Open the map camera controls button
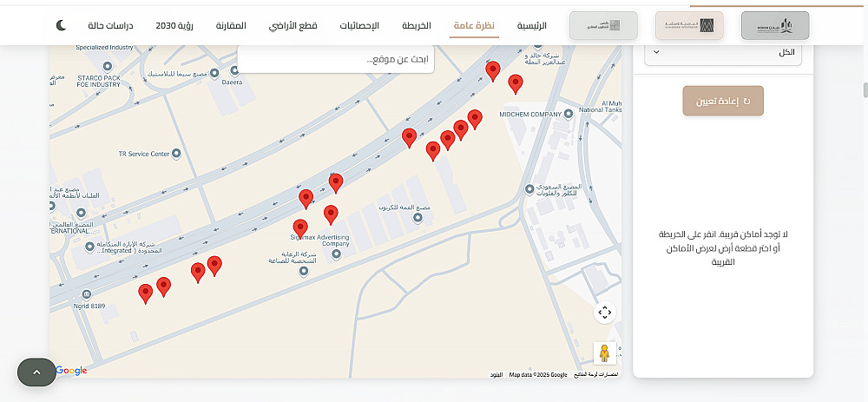Viewport: 868px width, 402px height. [x=604, y=313]
